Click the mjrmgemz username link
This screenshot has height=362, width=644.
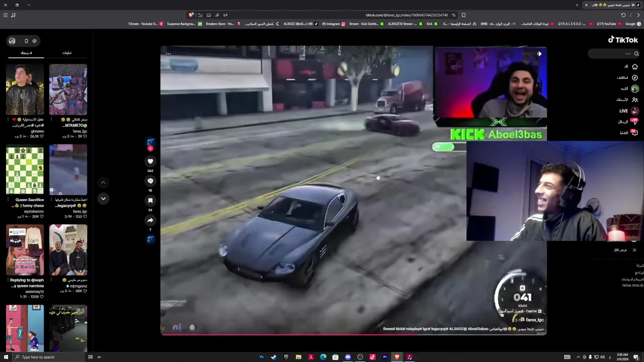coord(77,286)
